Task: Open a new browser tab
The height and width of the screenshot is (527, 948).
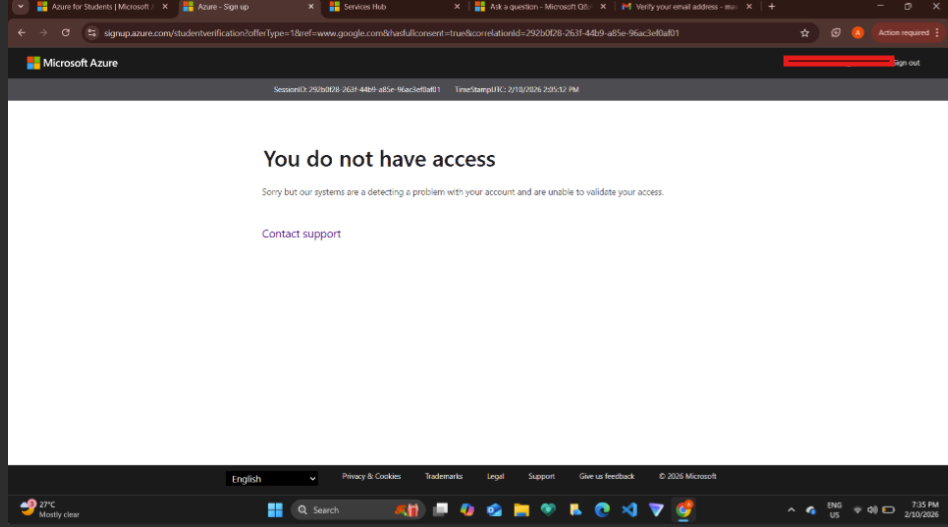Action: click(x=771, y=7)
